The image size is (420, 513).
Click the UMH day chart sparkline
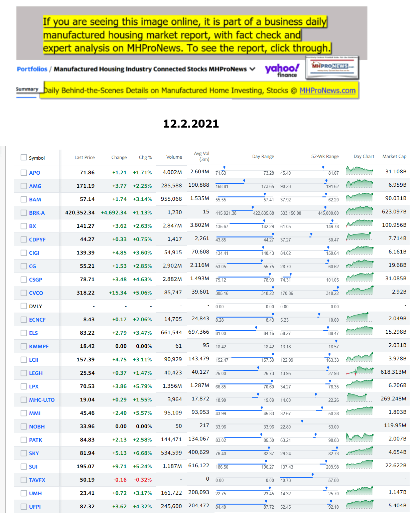coord(360,491)
